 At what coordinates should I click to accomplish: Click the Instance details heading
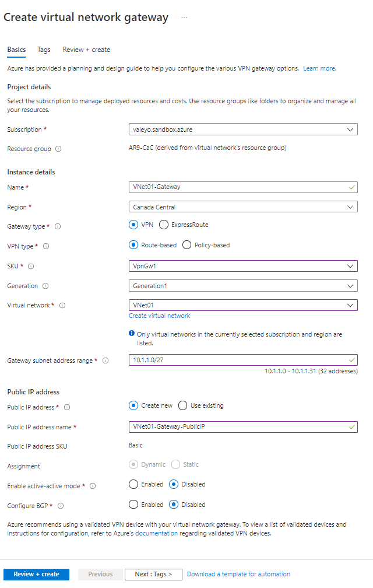(x=31, y=171)
